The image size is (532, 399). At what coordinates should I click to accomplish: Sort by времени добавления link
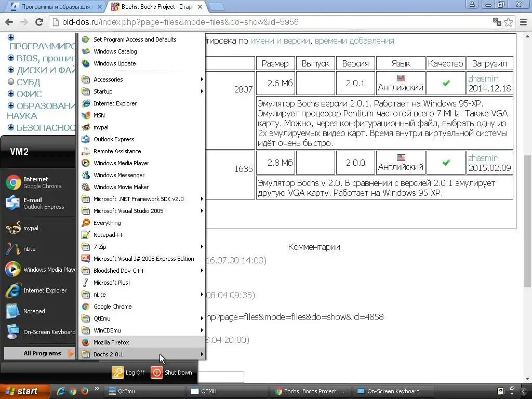pos(354,41)
